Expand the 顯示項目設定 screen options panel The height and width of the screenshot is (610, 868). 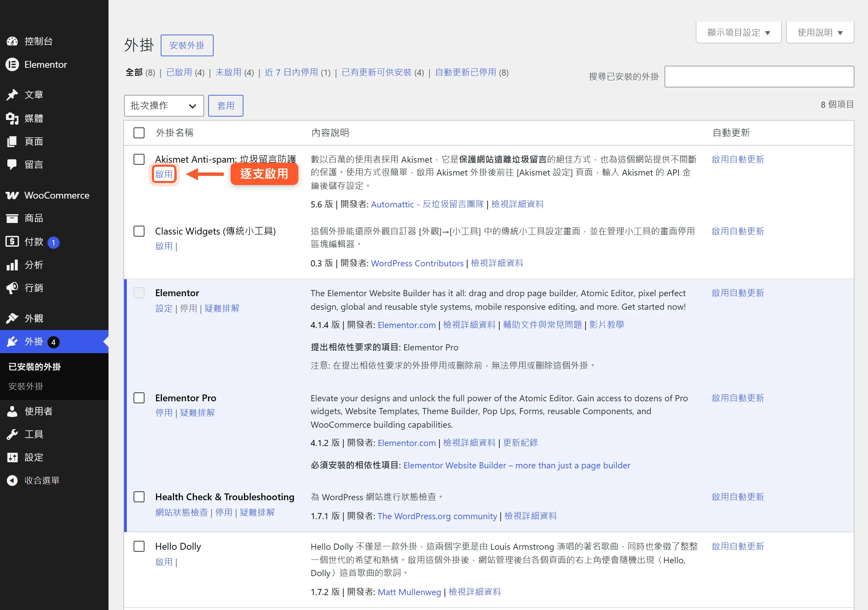(738, 33)
